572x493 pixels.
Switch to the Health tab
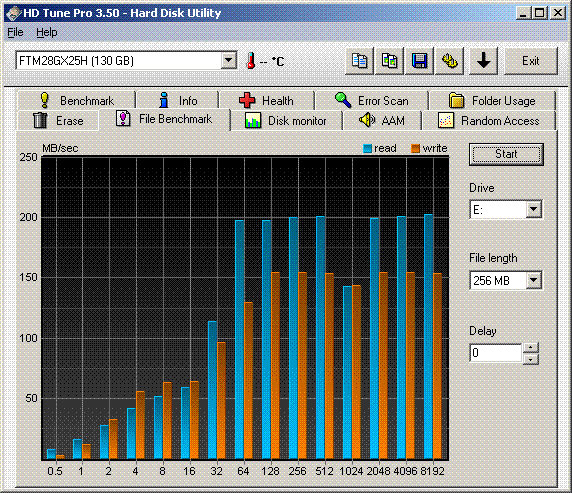click(x=267, y=100)
